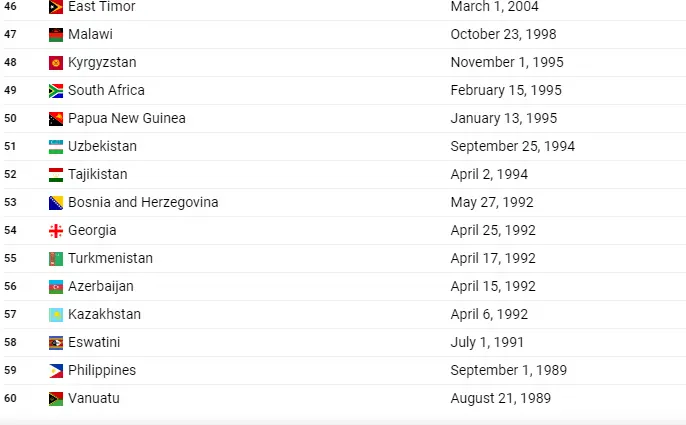The width and height of the screenshot is (686, 425).
Task: Click the Philippines flag icon
Action: click(56, 371)
